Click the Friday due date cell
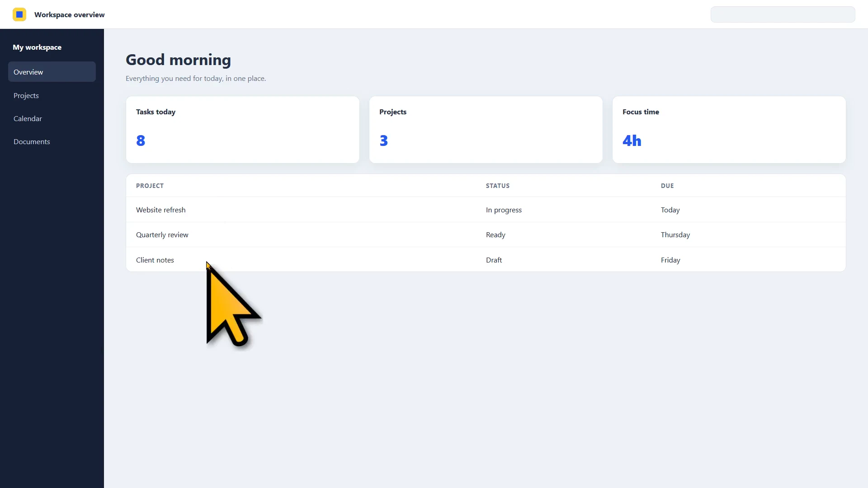This screenshot has width=868, height=488. click(670, 260)
